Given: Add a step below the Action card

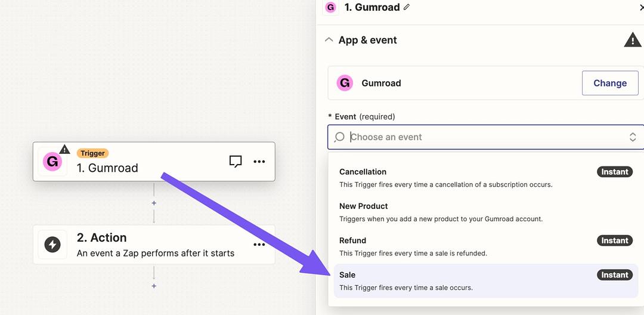Looking at the screenshot, I should coord(154,286).
